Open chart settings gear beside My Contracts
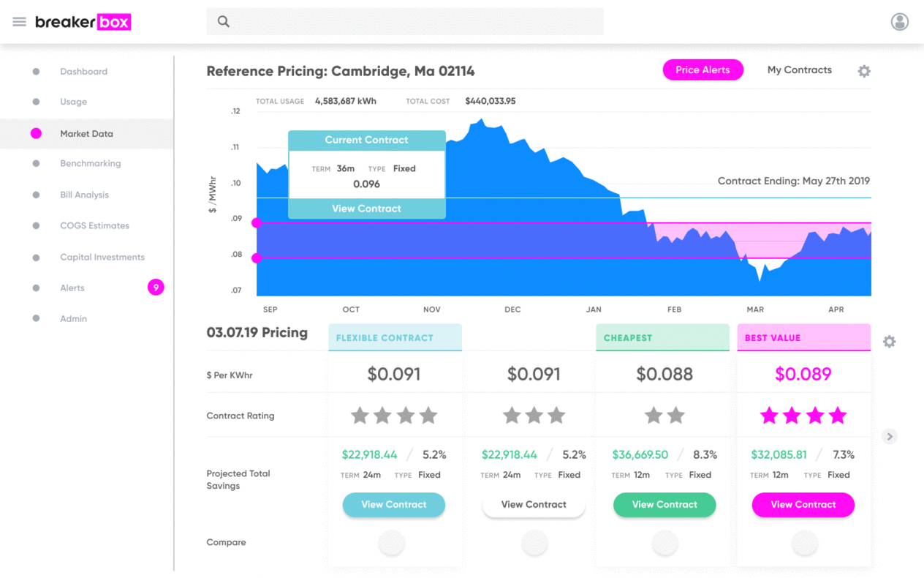The height and width of the screenshot is (578, 924). (x=864, y=71)
